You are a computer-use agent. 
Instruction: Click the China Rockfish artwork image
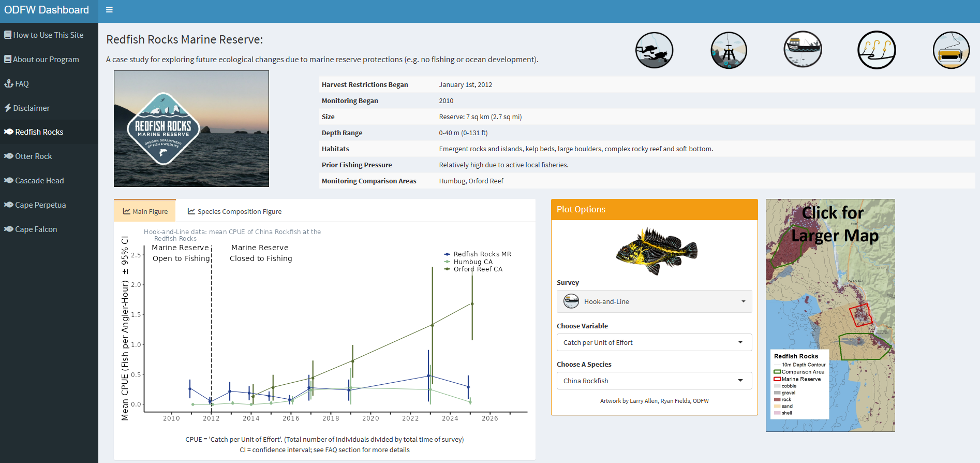click(x=656, y=251)
